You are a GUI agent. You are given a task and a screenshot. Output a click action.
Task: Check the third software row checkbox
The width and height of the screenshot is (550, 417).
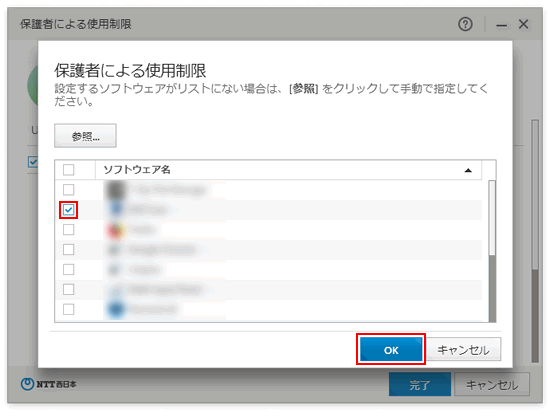tap(68, 230)
